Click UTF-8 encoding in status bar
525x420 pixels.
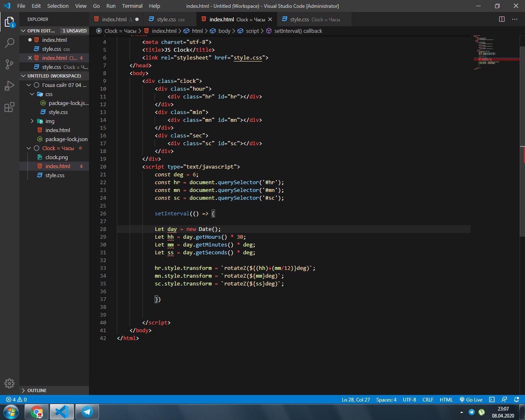pos(409,399)
